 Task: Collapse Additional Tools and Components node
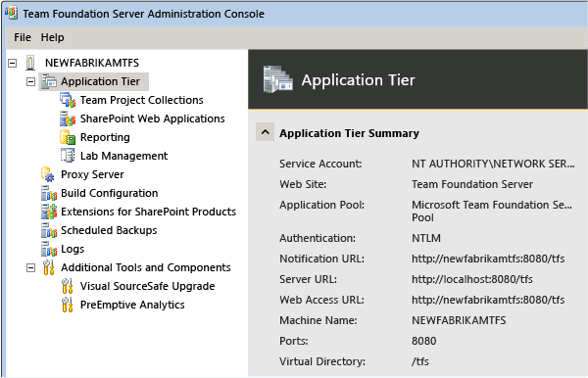tap(31, 268)
